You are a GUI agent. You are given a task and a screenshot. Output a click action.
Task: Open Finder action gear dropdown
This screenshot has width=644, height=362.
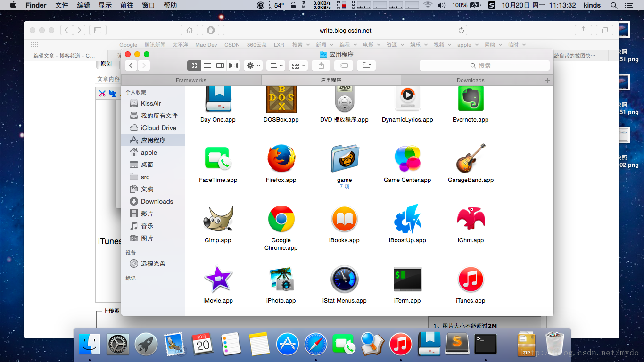coord(253,66)
